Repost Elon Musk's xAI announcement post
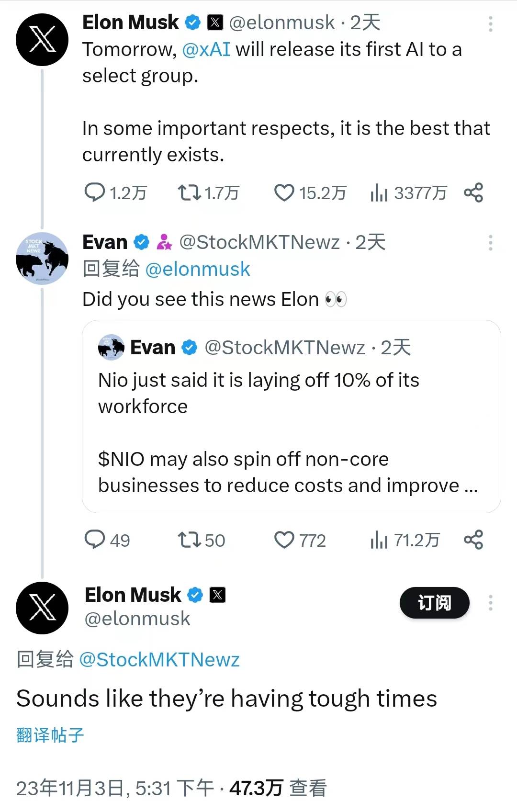517x812 pixels. (x=189, y=193)
